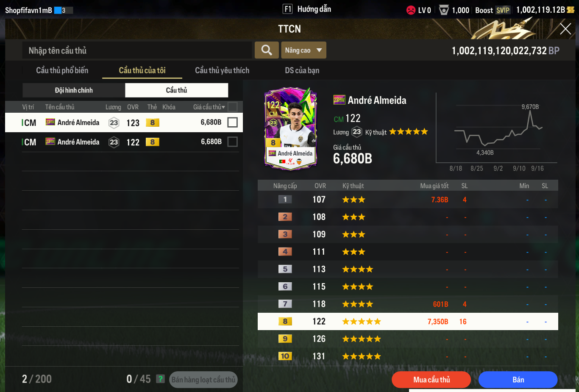
Task: Click the 9,670B peak on price chart
Action: [x=530, y=111]
